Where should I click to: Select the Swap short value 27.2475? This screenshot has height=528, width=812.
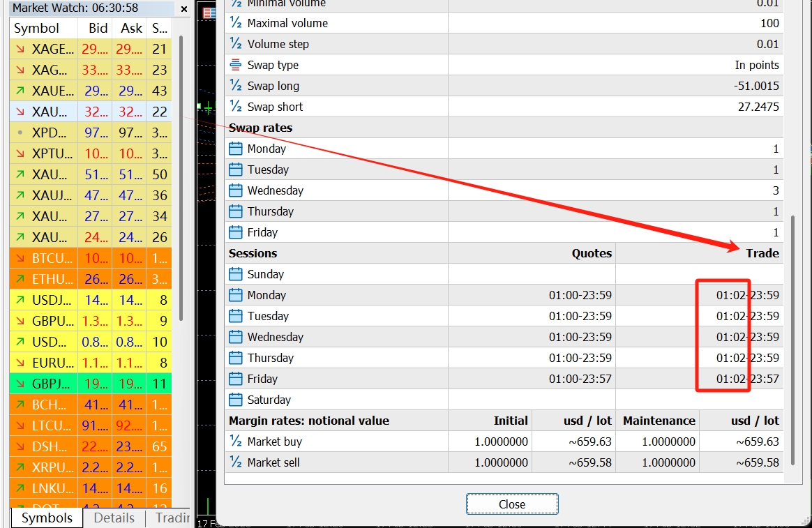click(758, 107)
